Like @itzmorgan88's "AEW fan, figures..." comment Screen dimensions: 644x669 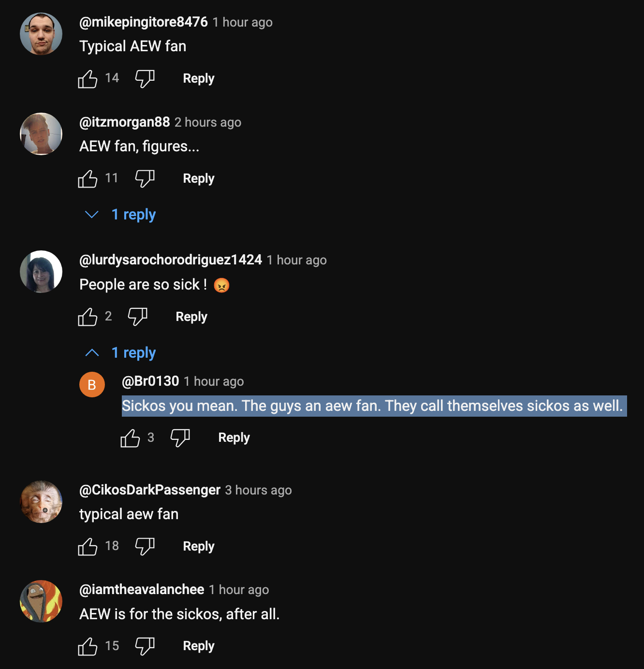tap(88, 178)
